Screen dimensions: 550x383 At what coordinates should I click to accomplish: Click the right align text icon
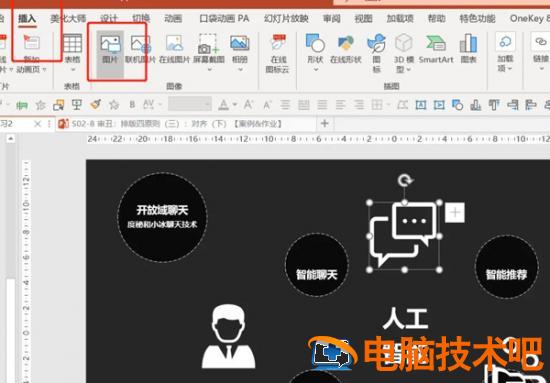(x=358, y=104)
